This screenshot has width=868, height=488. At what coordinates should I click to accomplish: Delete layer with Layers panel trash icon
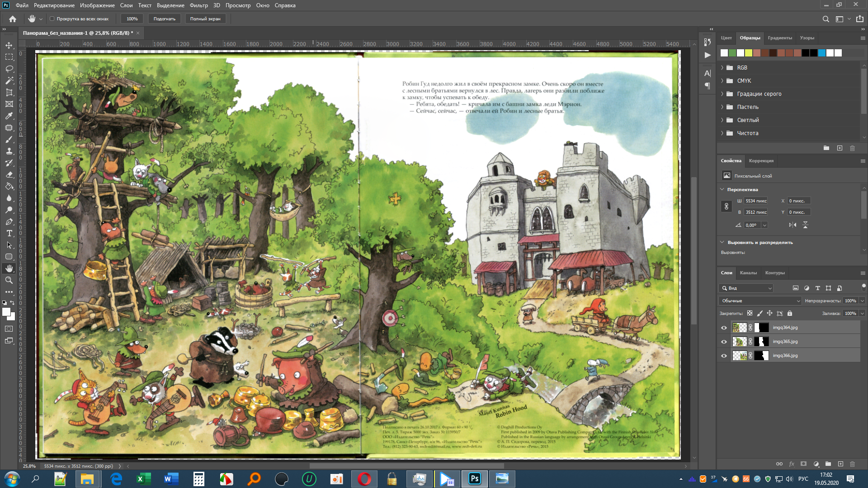pyautogui.click(x=852, y=464)
